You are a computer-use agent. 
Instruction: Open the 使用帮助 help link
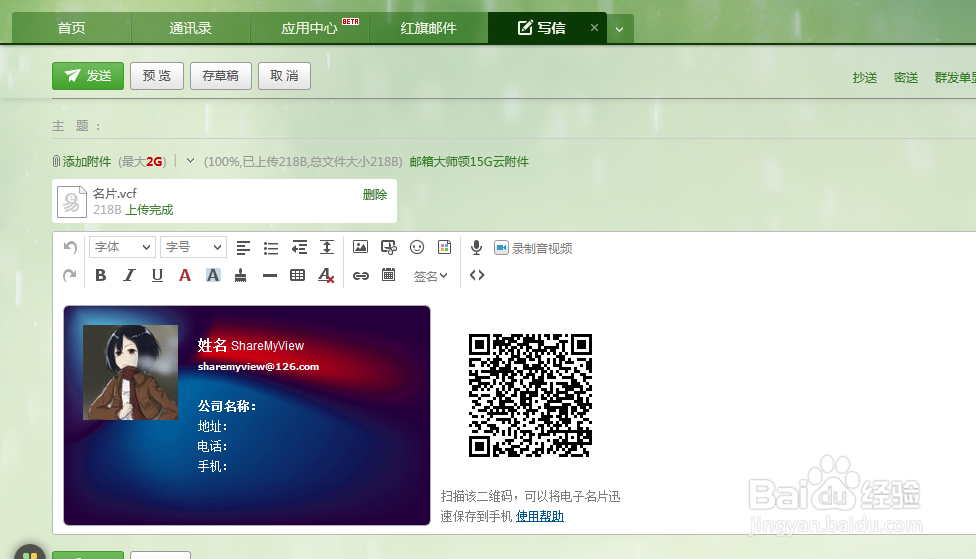click(x=540, y=516)
